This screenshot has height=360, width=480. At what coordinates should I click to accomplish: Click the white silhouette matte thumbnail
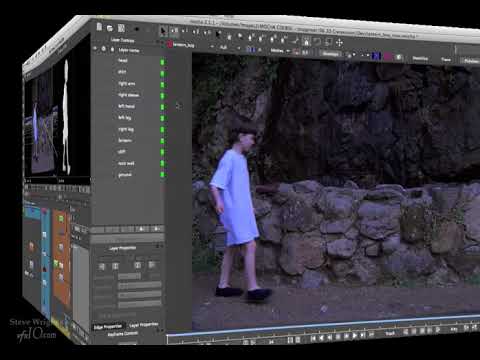(x=67, y=117)
